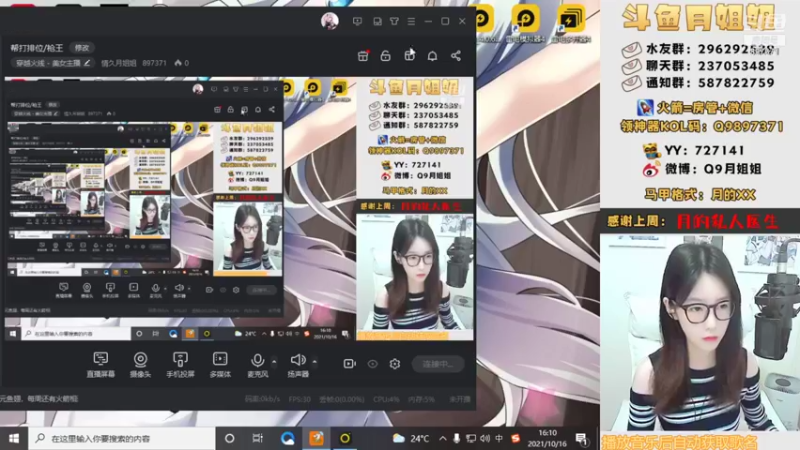The image size is (800, 450).
Task: Open the calendar icon with red dot
Action: point(363,56)
